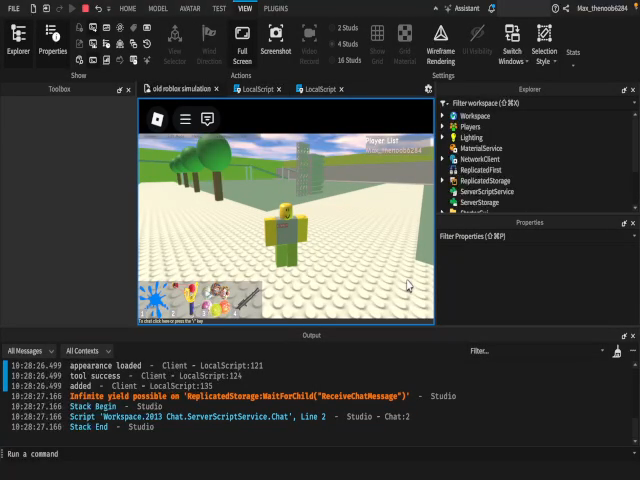This screenshot has width=640, height=480.
Task: Click the Properties ribbon icon
Action: 53,39
